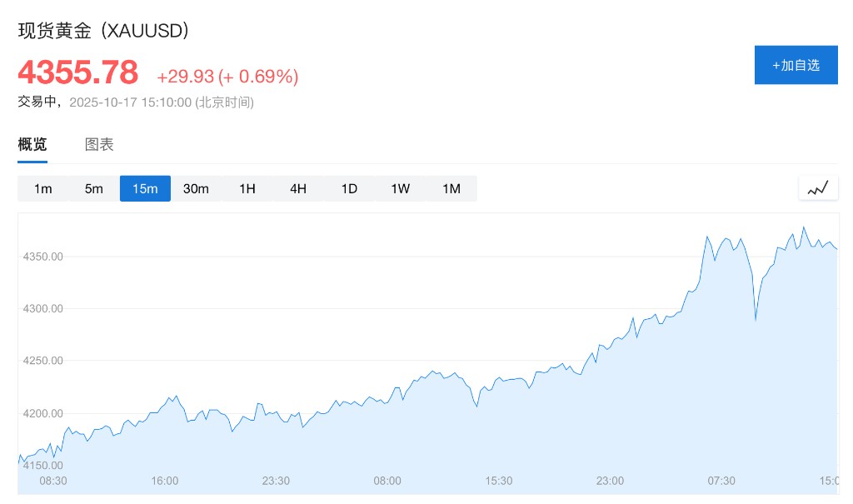Switch chart to 30m interval
Screen dimensions: 853x504
click(196, 188)
